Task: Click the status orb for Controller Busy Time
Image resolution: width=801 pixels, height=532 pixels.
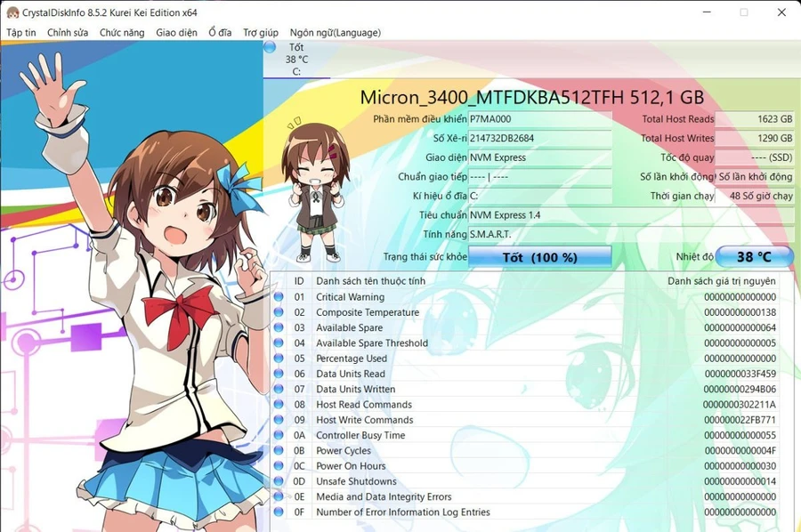Action: (279, 435)
